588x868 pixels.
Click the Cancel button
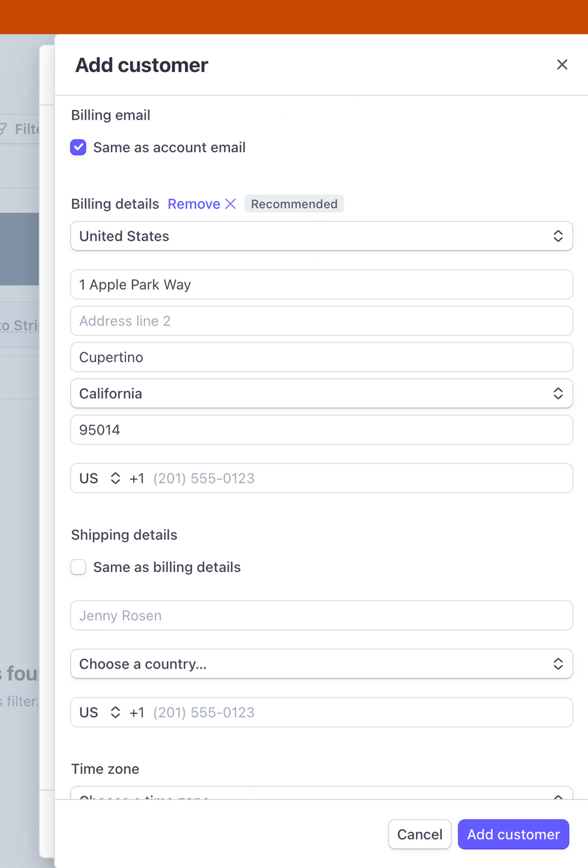[x=419, y=834]
